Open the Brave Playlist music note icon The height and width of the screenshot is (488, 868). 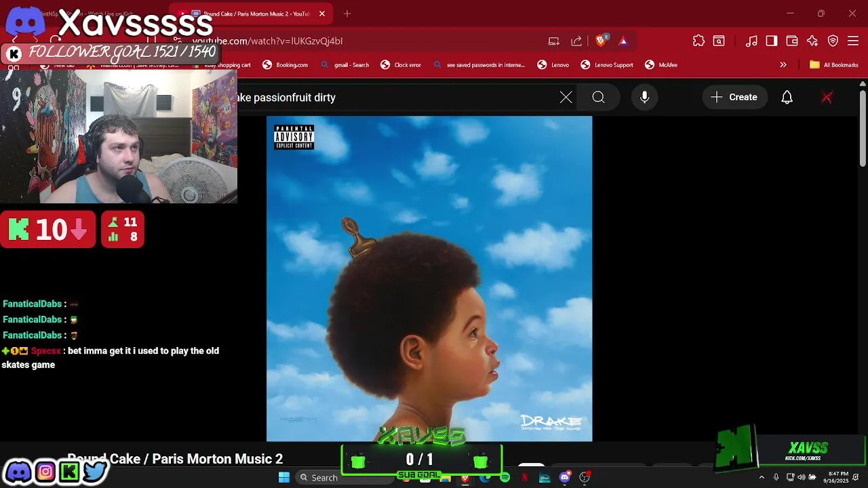pyautogui.click(x=751, y=41)
